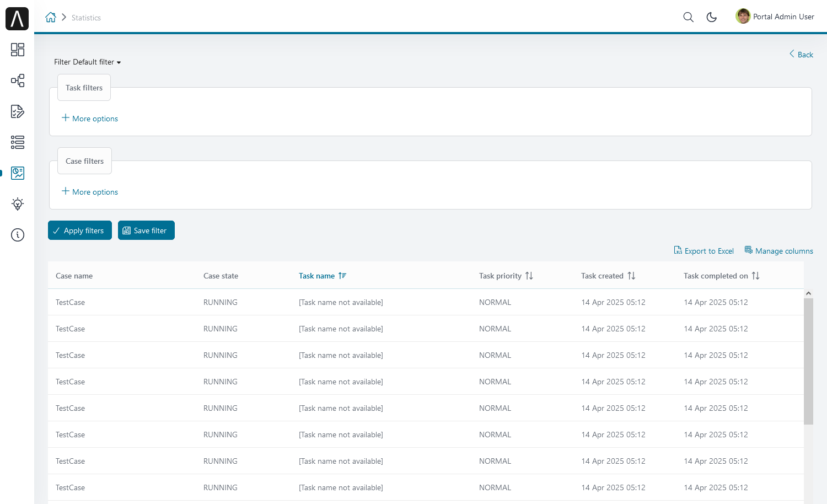The height and width of the screenshot is (504, 827).
Task: Click the Case filters legend label
Action: (x=84, y=161)
